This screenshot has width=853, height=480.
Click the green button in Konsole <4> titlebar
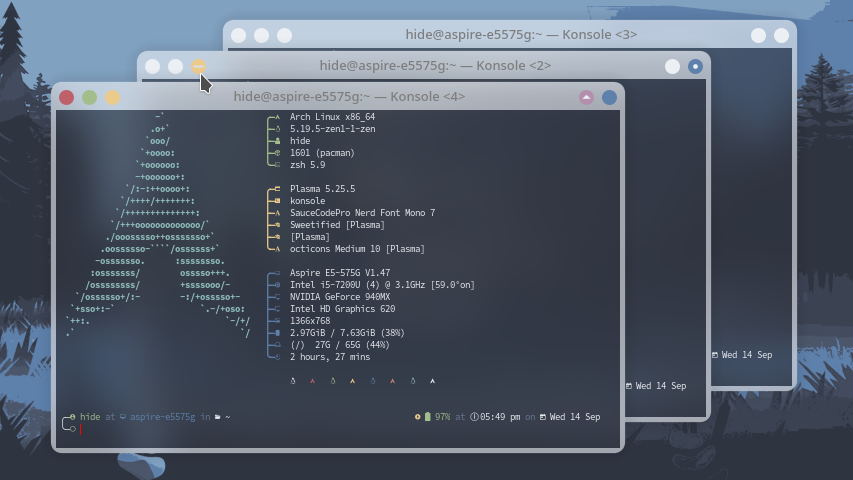point(89,97)
